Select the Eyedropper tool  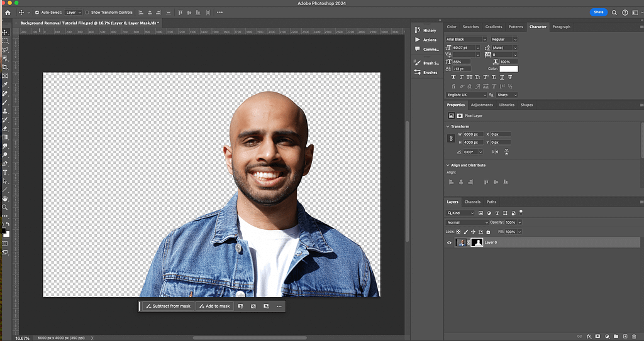coord(5,85)
